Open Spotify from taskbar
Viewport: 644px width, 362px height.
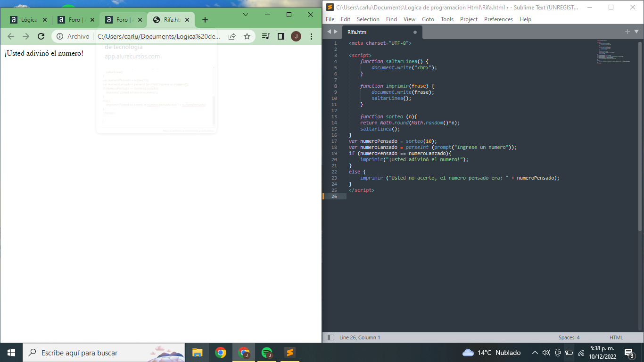pos(267,353)
